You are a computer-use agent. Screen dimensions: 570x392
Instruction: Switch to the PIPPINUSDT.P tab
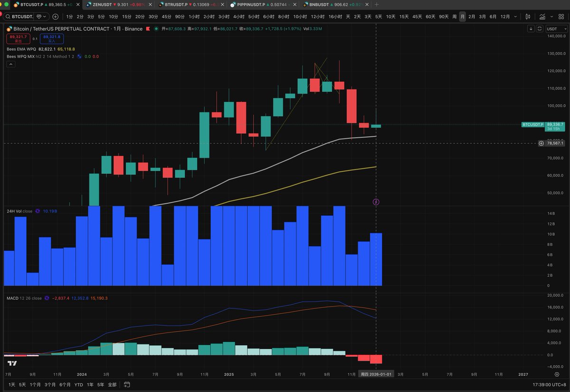tap(262, 4)
